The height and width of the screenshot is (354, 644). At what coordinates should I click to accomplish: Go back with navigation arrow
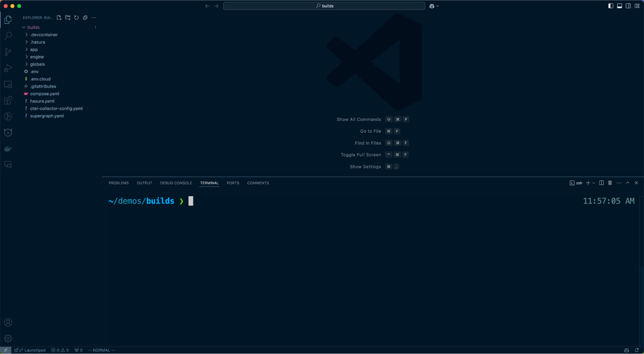coord(207,6)
